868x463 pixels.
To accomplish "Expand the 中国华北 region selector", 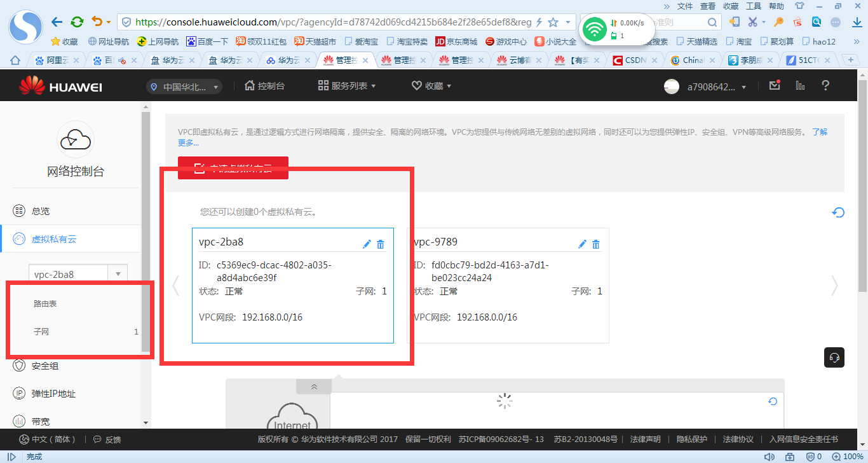I will 184,86.
